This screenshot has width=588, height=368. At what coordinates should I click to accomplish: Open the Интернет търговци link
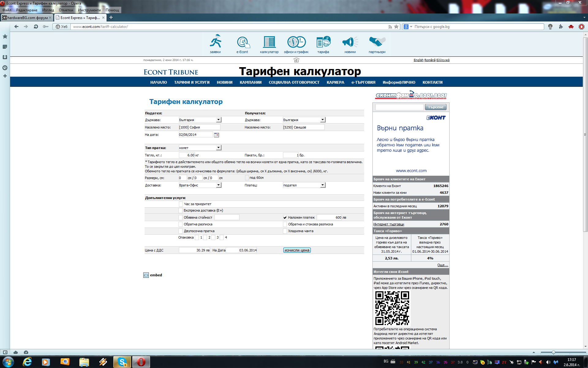tap(389, 224)
